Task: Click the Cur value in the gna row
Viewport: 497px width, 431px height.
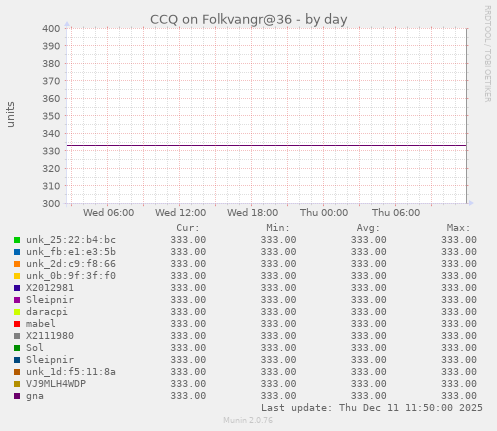Action: (x=188, y=396)
